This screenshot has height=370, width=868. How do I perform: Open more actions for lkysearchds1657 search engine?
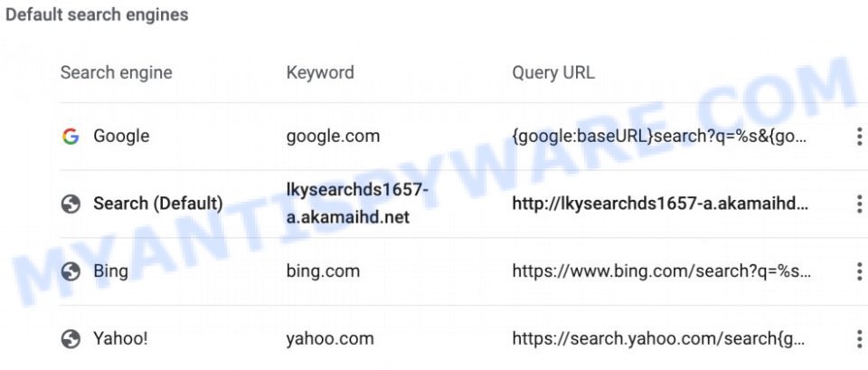pyautogui.click(x=859, y=204)
